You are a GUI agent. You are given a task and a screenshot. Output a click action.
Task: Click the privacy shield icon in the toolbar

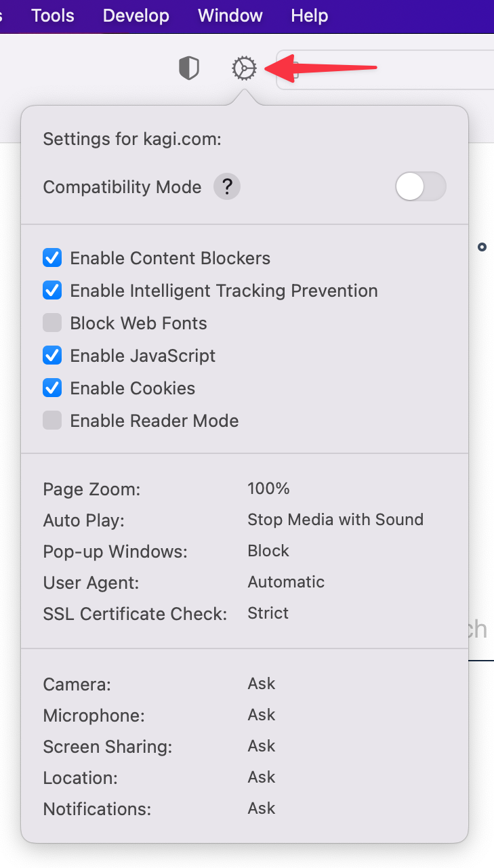pos(189,68)
